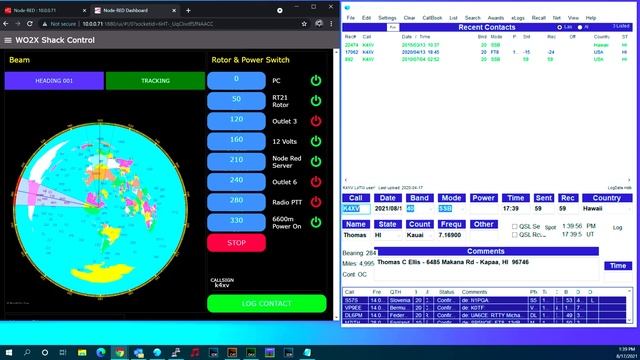Rotate beam to 280 degrees

pos(236,202)
